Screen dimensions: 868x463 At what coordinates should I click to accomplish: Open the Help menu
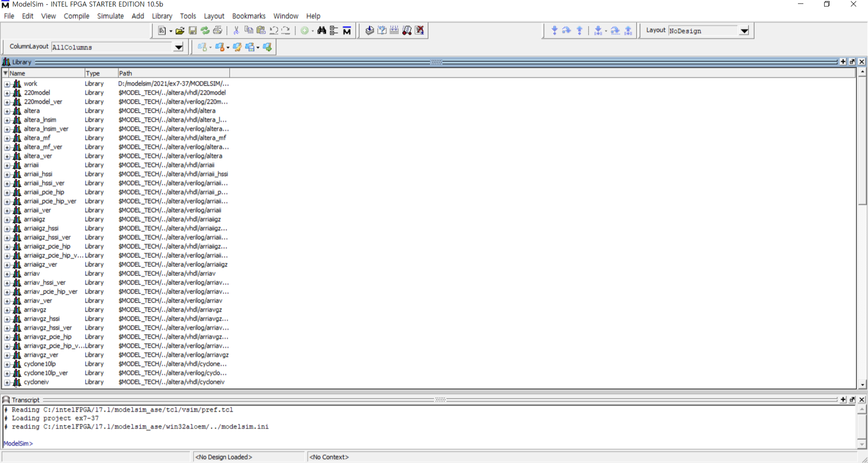coord(313,16)
